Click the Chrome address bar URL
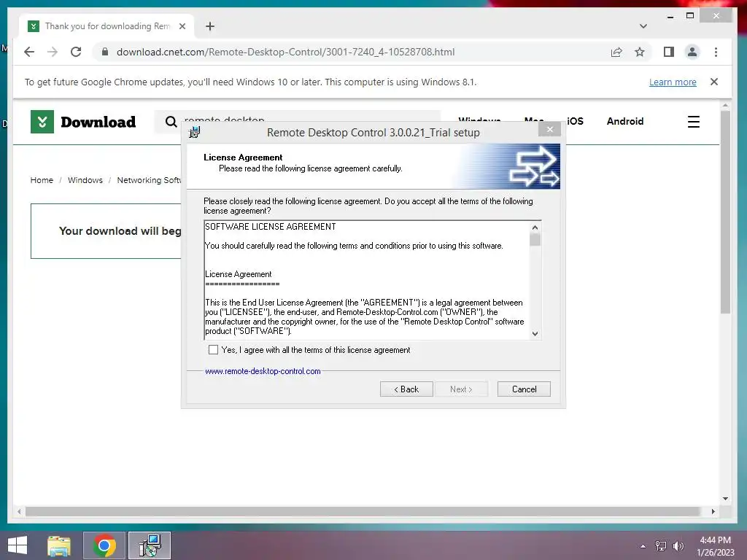 (x=285, y=52)
